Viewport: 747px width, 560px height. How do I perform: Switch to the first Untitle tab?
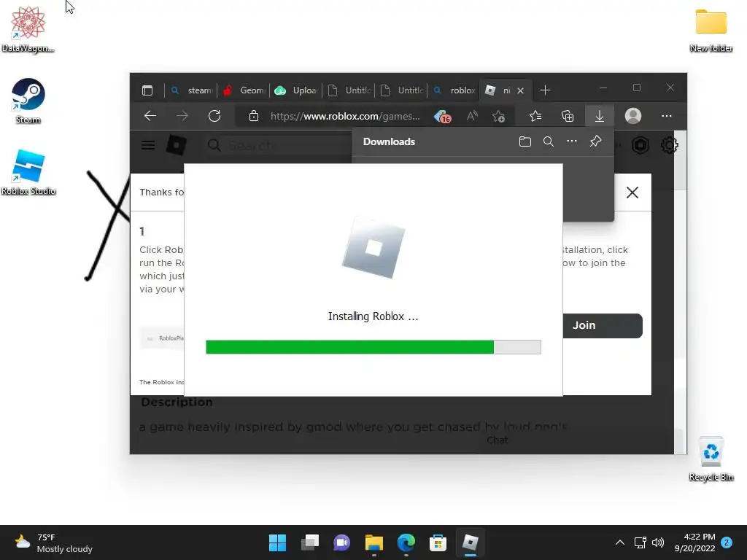[349, 90]
